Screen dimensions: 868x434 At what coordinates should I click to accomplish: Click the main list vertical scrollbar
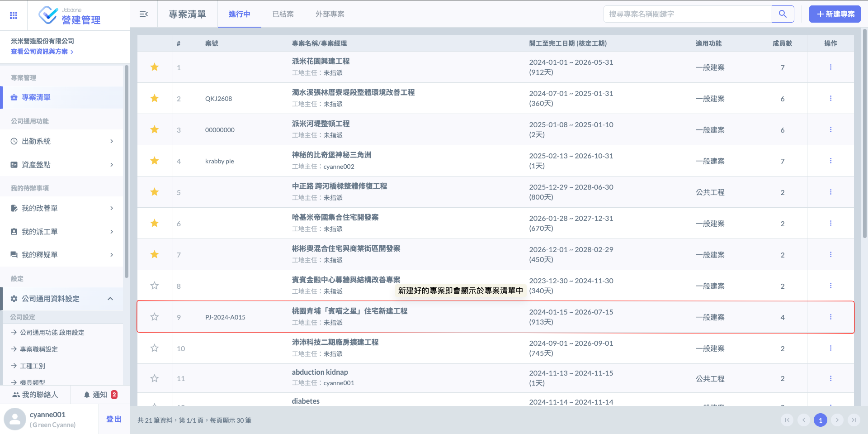coord(864,136)
